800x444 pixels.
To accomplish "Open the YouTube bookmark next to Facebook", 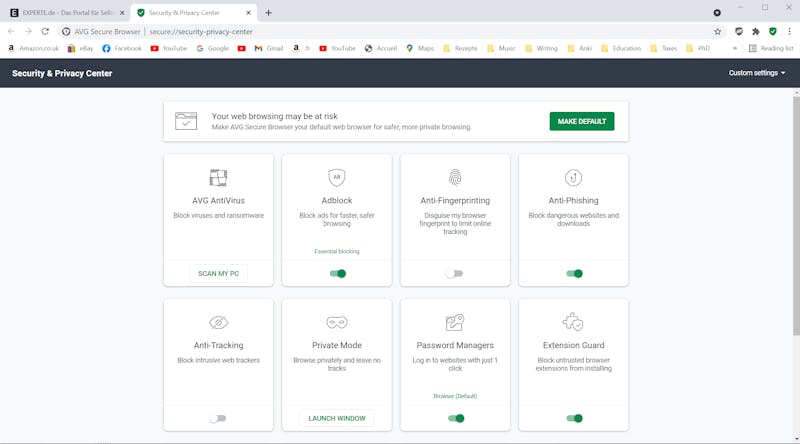I will click(169, 48).
